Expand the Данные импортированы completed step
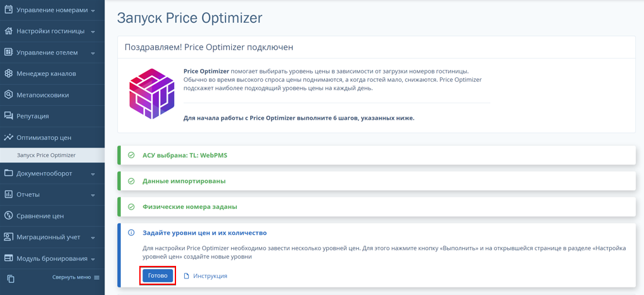Screen dimensions: 644x295 [x=376, y=181]
